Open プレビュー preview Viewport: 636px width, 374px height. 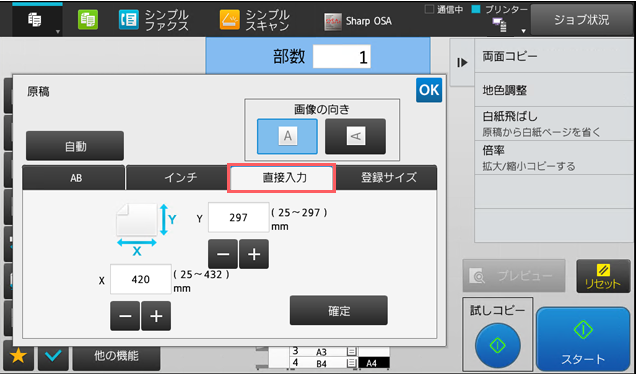514,276
